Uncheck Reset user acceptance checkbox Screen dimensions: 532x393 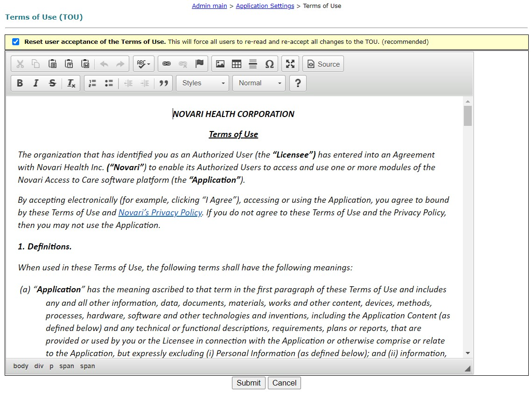[15, 41]
